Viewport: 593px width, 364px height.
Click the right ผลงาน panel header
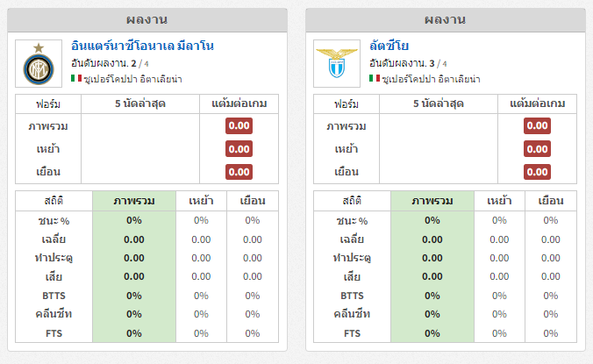(445, 19)
